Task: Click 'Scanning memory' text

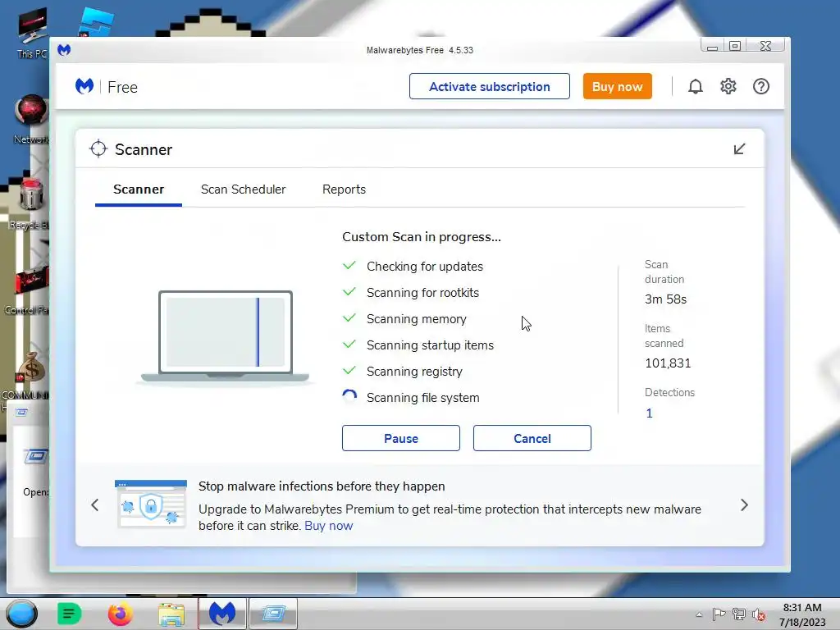Action: [x=416, y=319]
